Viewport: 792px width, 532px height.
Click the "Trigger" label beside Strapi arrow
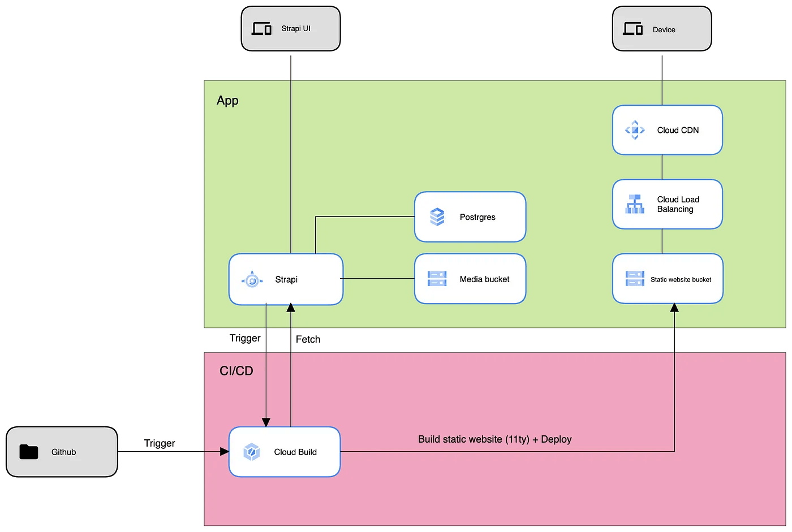tap(245, 338)
